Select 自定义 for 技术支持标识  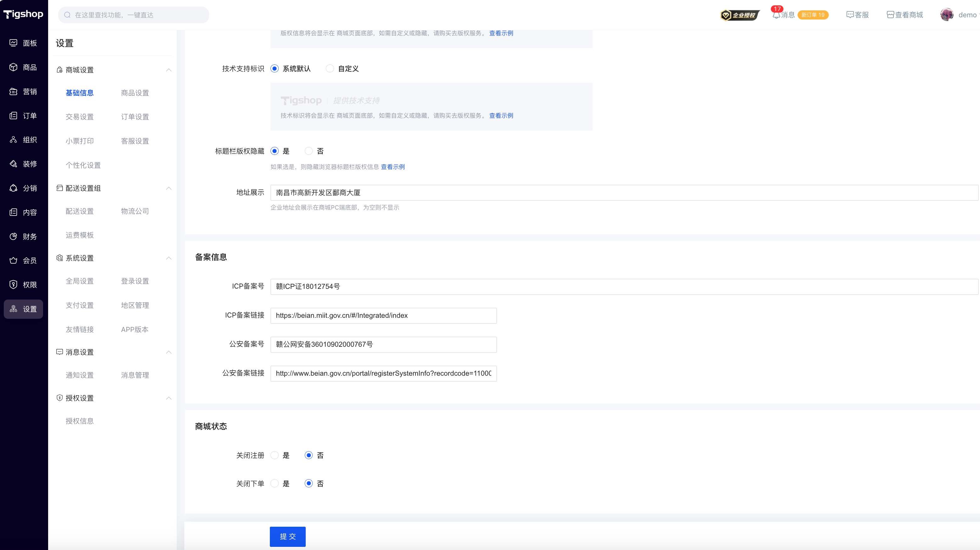330,69
